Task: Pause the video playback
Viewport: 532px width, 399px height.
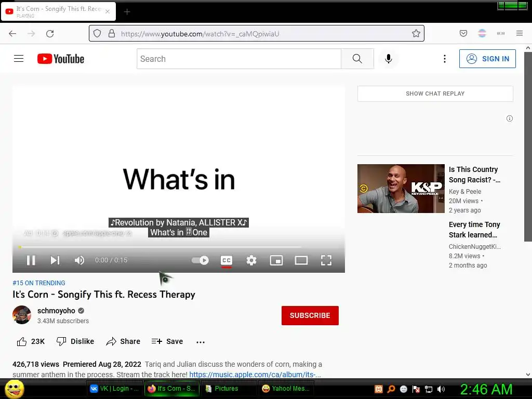Action: tap(31, 260)
